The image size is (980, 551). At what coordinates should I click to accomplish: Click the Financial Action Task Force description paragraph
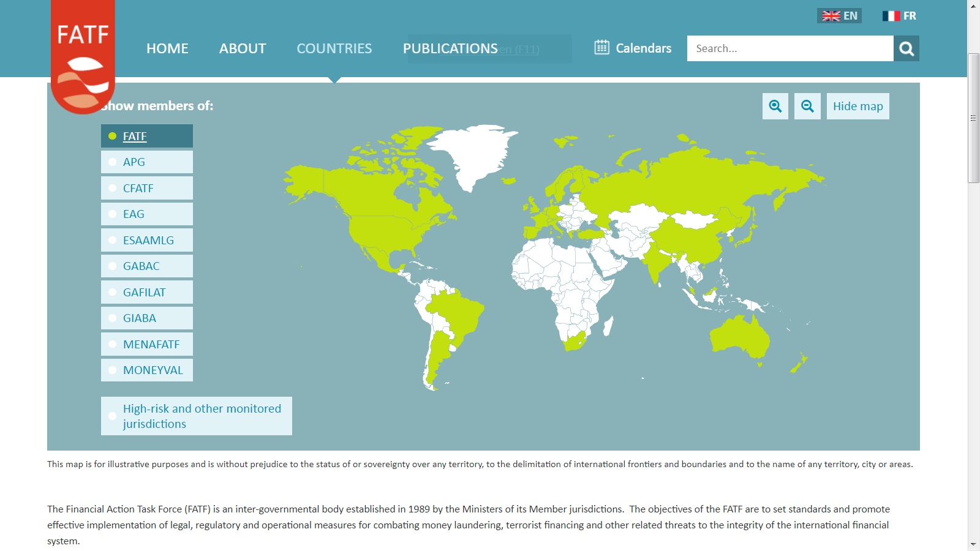click(469, 525)
